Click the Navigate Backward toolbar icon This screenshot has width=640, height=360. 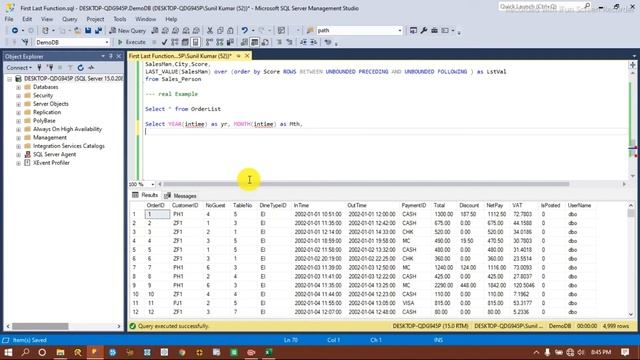(15, 31)
